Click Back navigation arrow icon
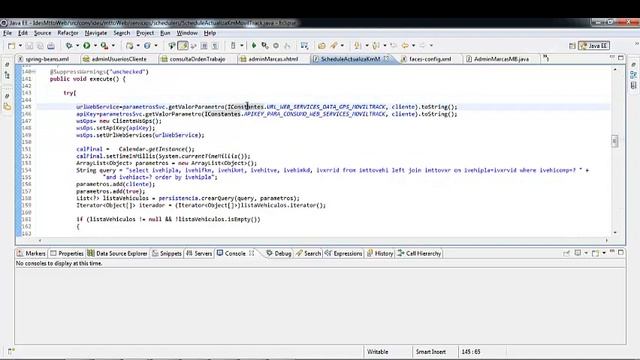 [x=405, y=46]
